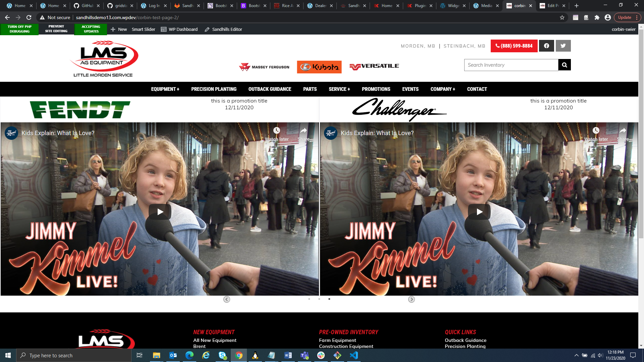Go to the Parts page
The image size is (644, 362).
click(310, 89)
